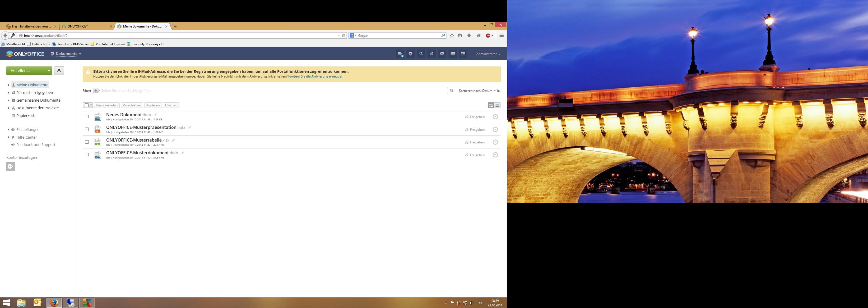Open the Dokumente module menu
This screenshot has width=868, height=308.
click(x=66, y=54)
